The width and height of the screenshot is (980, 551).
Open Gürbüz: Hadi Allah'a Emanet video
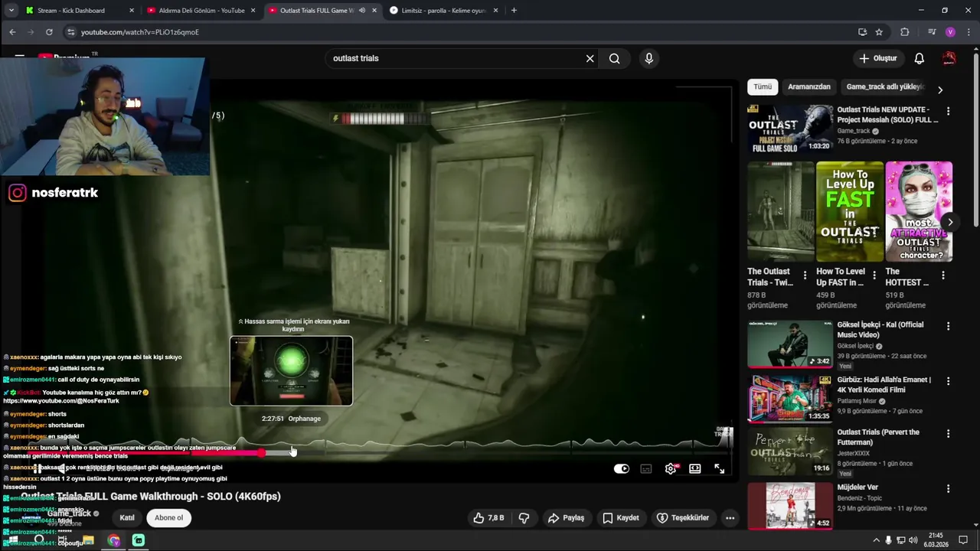[x=790, y=399]
